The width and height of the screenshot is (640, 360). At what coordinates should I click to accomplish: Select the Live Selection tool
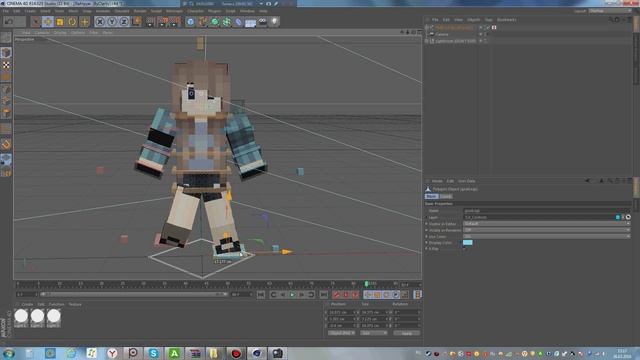tap(36, 22)
